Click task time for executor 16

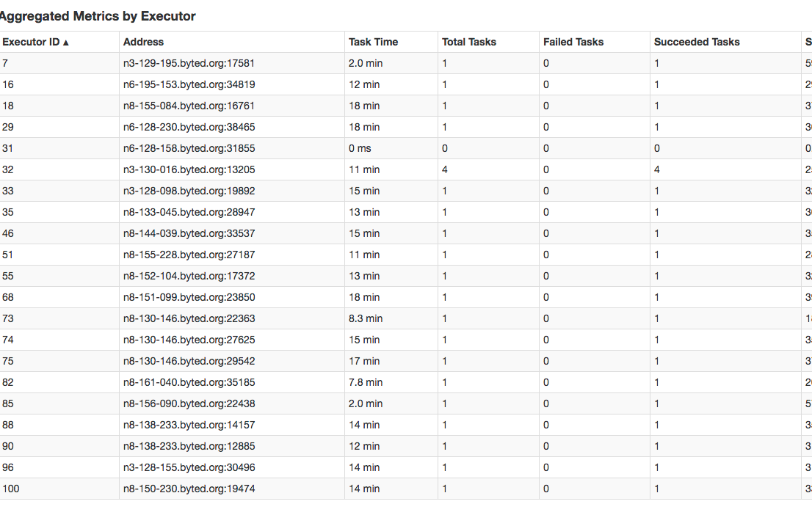[x=391, y=84]
